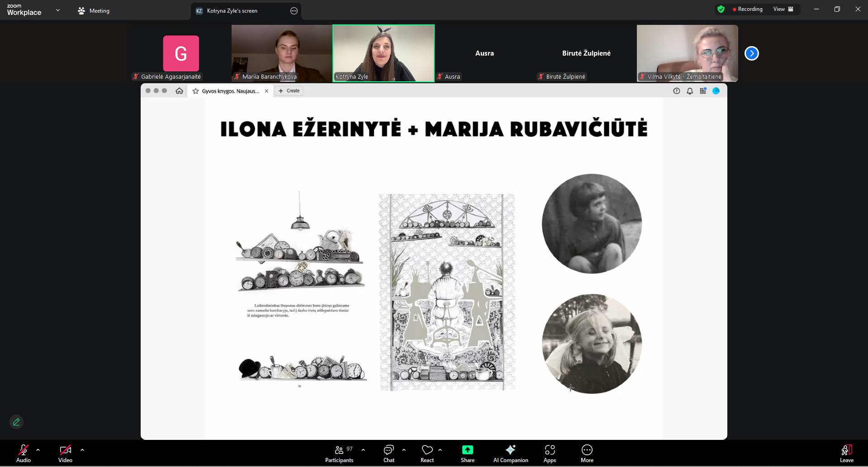Open the Chat panel
The height and width of the screenshot is (467, 868).
389,453
